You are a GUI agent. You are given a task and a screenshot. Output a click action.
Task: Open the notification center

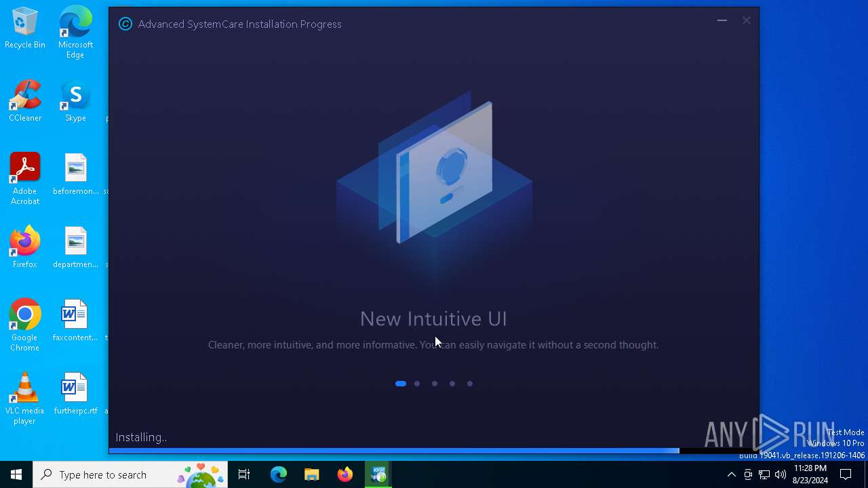tap(846, 474)
